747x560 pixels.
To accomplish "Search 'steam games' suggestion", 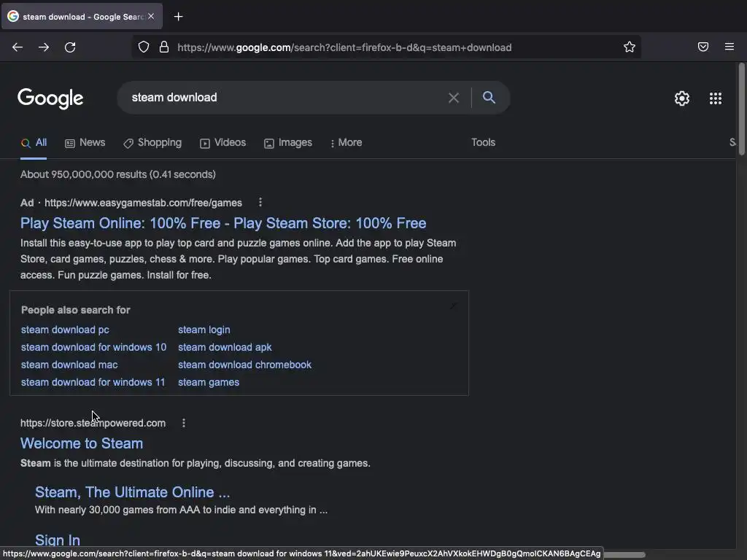I will pos(209,382).
